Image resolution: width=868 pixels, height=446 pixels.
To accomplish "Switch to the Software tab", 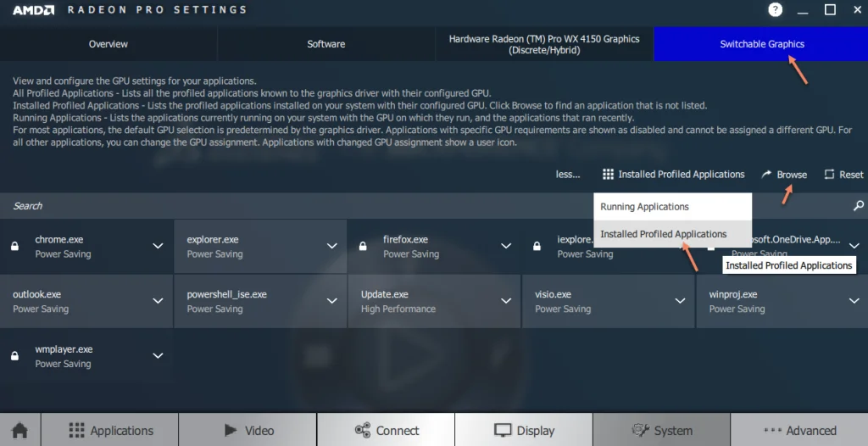I will tap(326, 44).
